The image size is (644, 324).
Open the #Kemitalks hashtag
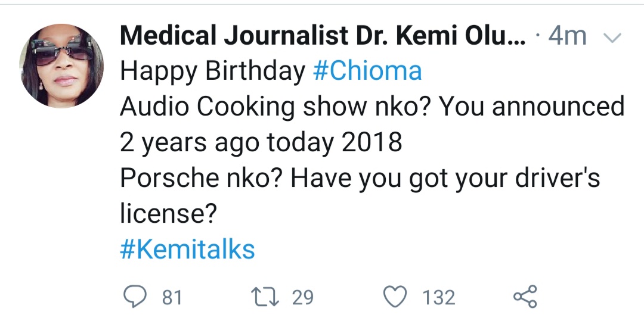click(x=187, y=250)
